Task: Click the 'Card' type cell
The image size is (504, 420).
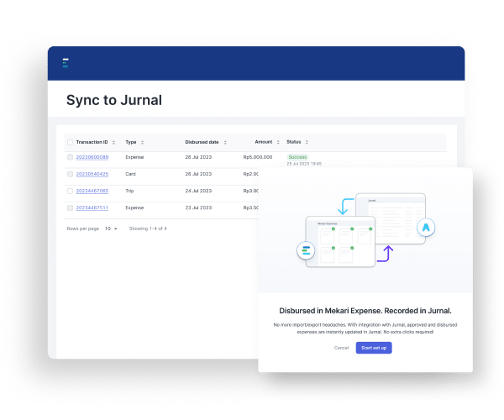Action: [130, 174]
